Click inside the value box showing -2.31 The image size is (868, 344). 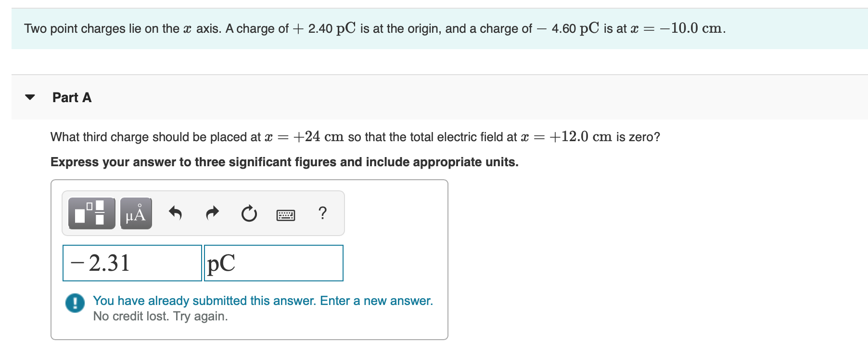pyautogui.click(x=132, y=263)
